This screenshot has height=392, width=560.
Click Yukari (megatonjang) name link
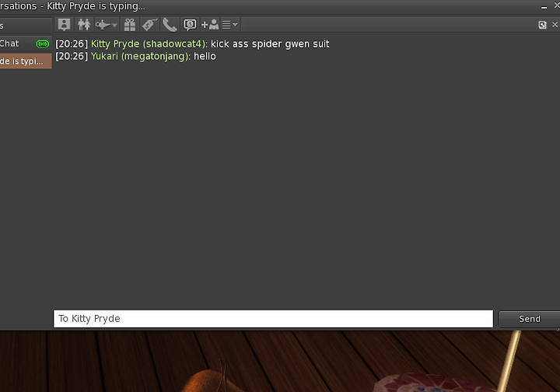(140, 57)
